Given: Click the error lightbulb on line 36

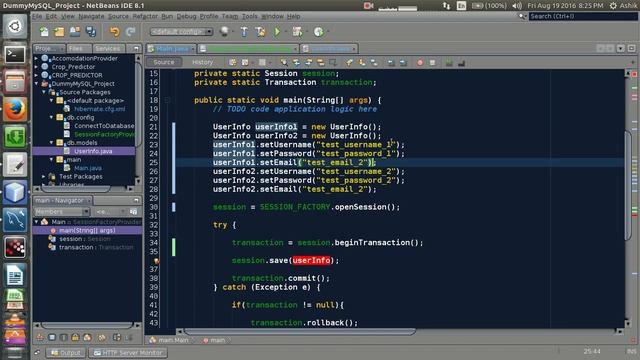Looking at the screenshot, I should [156, 260].
